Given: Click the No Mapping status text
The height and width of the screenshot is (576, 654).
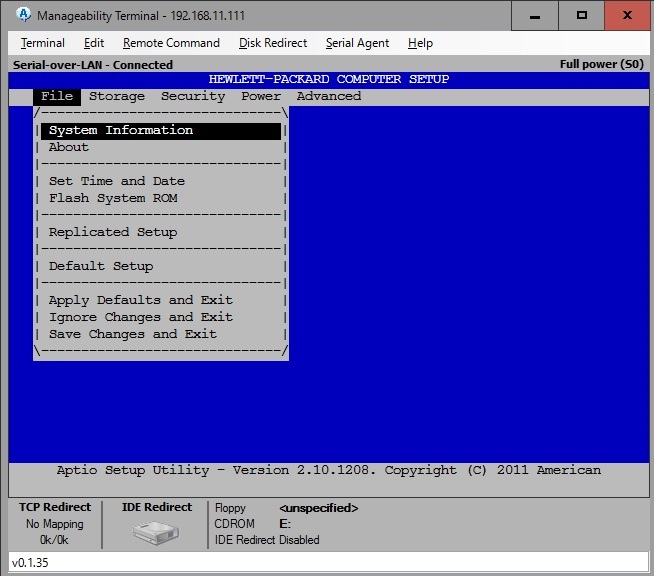Looking at the screenshot, I should 55,524.
